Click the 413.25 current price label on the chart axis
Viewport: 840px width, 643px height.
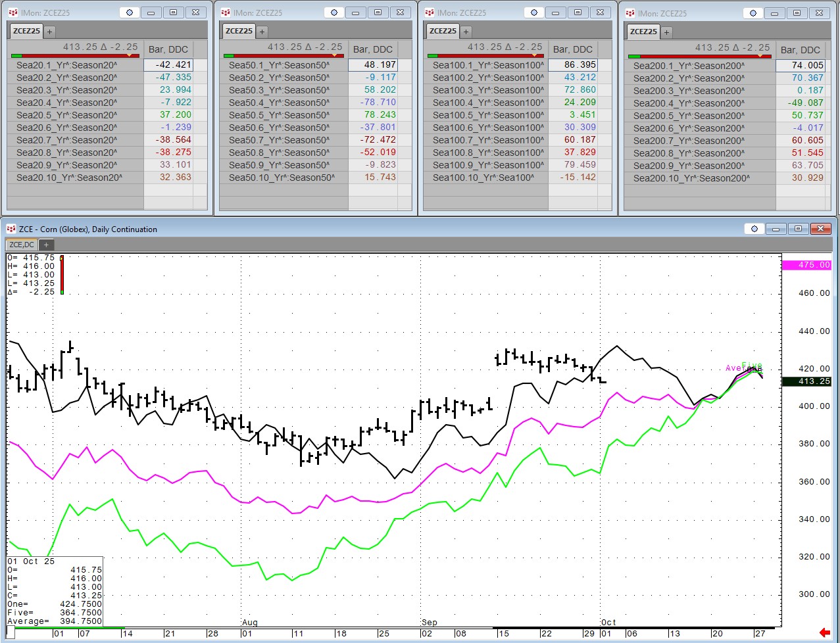pyautogui.click(x=806, y=381)
